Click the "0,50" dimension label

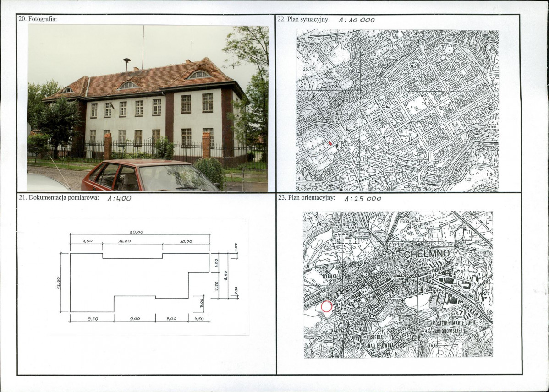point(236,290)
